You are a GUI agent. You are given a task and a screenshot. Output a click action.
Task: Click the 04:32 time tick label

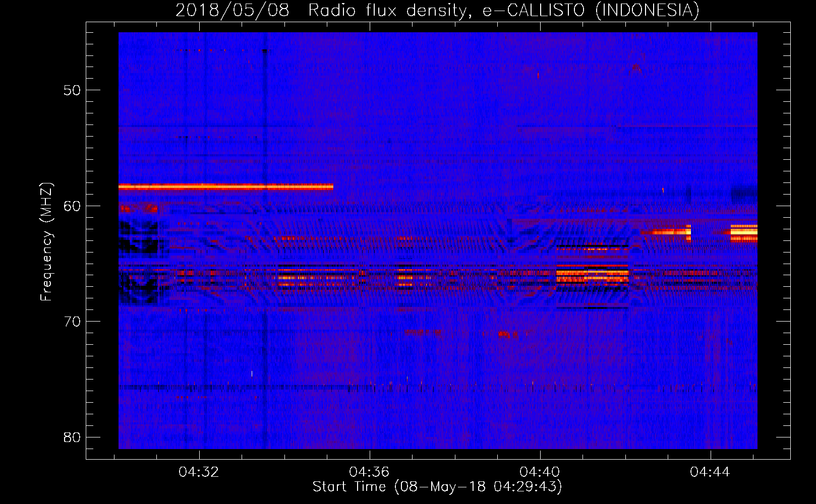(x=199, y=472)
